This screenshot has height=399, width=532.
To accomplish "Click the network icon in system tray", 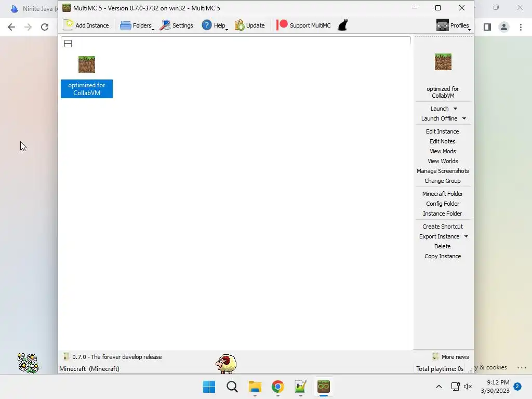I will tap(455, 387).
